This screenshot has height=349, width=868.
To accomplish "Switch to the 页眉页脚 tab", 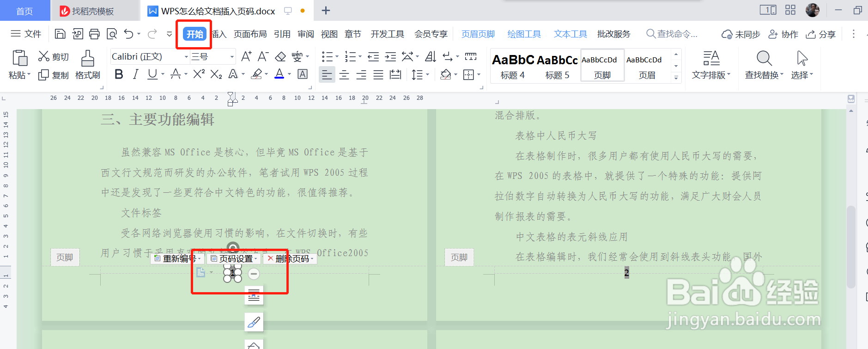I will point(478,34).
